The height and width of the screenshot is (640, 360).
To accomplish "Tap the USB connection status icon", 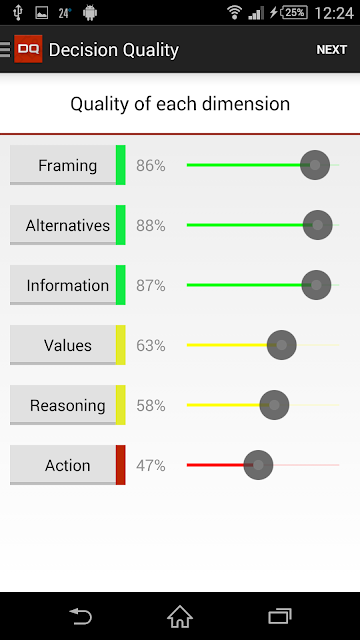I will point(18,13).
